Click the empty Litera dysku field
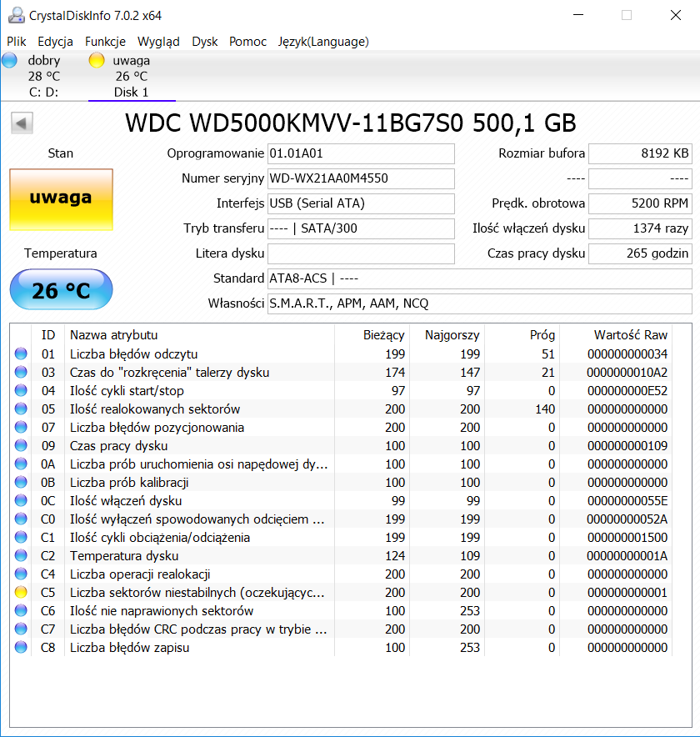Screen dimensions: 700x737 point(361,253)
